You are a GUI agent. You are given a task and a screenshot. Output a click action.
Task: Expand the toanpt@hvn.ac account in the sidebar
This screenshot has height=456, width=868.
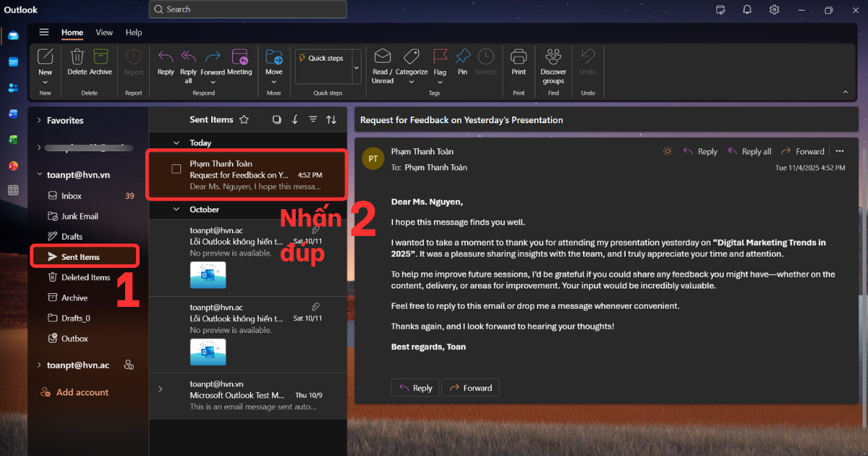click(x=38, y=365)
